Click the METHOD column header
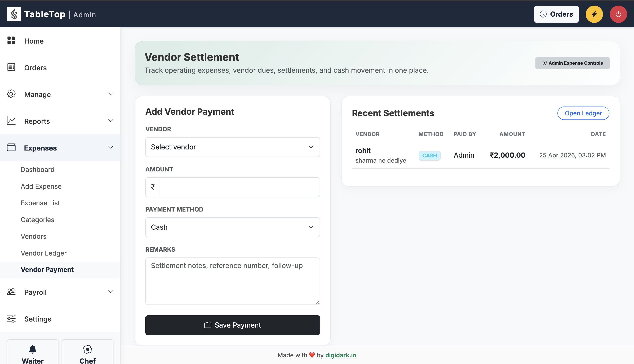Screen dimensions: 634x364 pyautogui.click(x=431, y=134)
